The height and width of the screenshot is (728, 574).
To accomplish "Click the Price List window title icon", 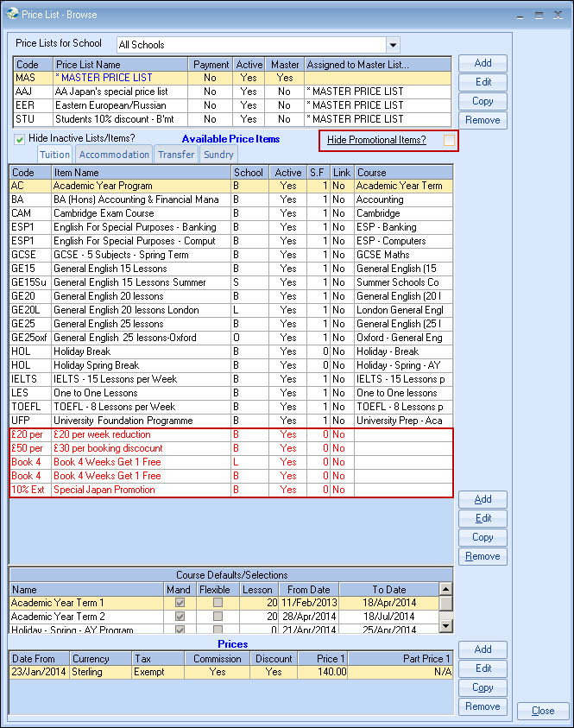I will [9, 14].
